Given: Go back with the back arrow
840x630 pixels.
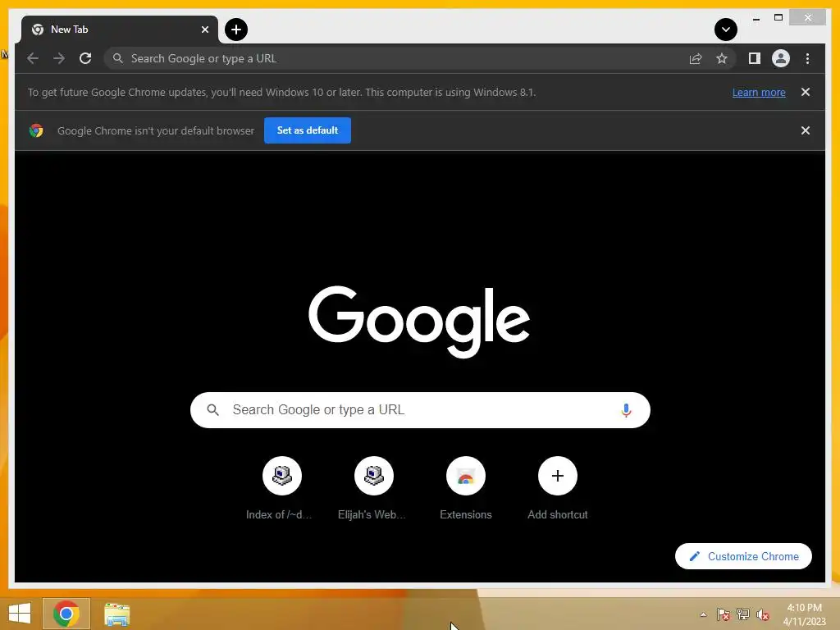Looking at the screenshot, I should [x=33, y=58].
